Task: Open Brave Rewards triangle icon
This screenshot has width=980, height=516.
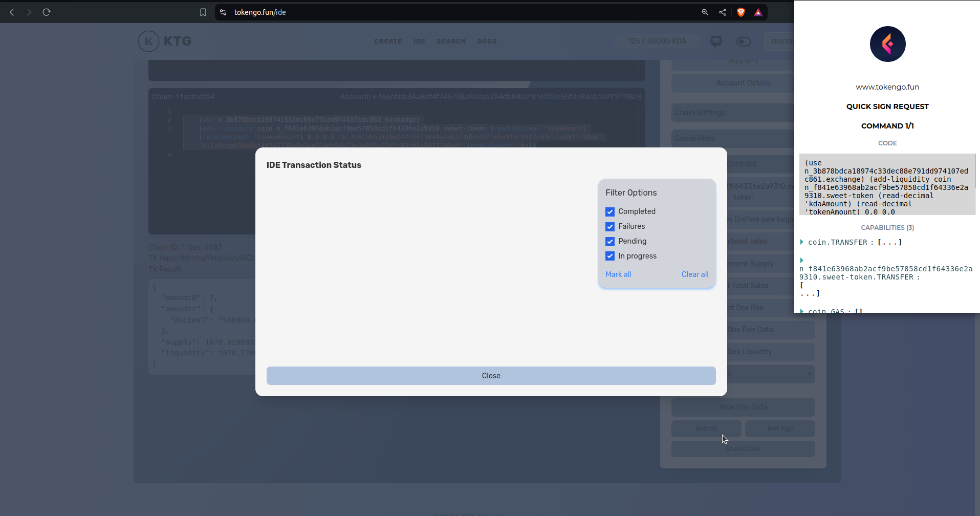Action: 758,12
